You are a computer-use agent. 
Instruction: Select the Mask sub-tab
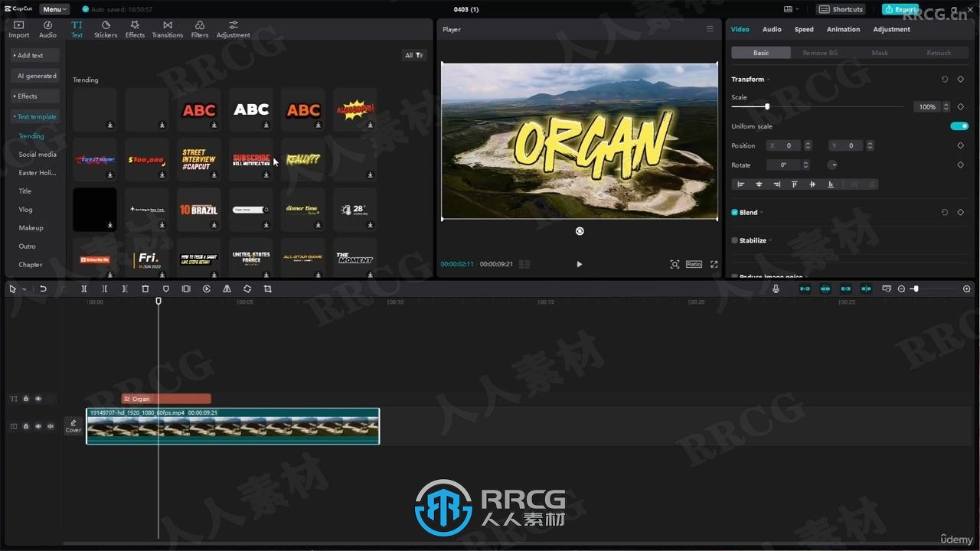[880, 53]
